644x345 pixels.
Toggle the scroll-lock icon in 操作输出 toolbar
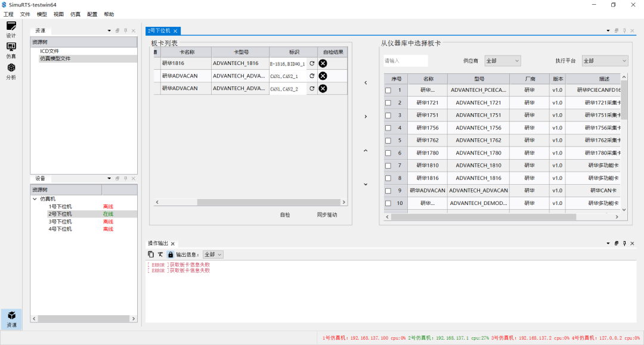(171, 254)
